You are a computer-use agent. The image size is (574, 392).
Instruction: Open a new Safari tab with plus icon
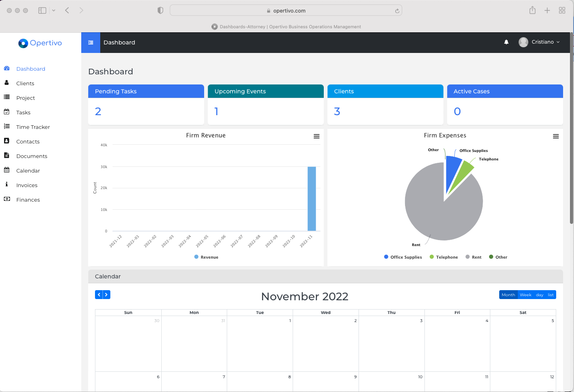547,11
